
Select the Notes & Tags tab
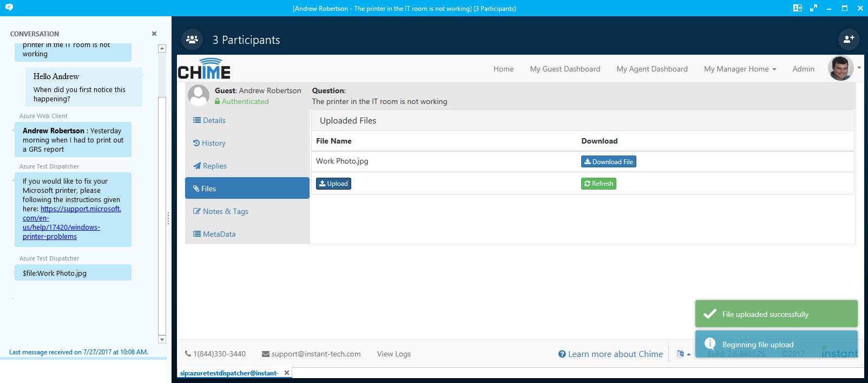pyautogui.click(x=247, y=211)
